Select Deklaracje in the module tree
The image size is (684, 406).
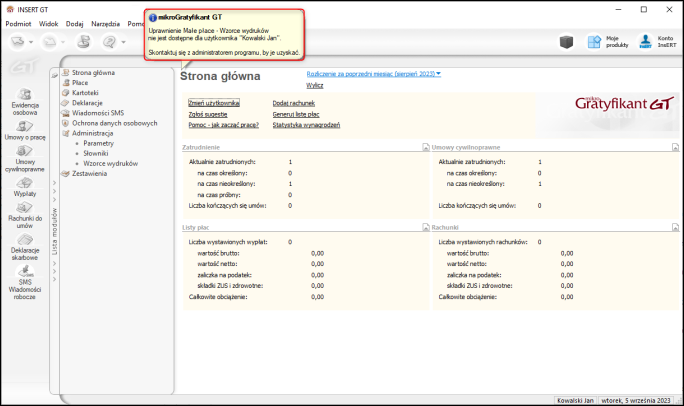point(87,103)
